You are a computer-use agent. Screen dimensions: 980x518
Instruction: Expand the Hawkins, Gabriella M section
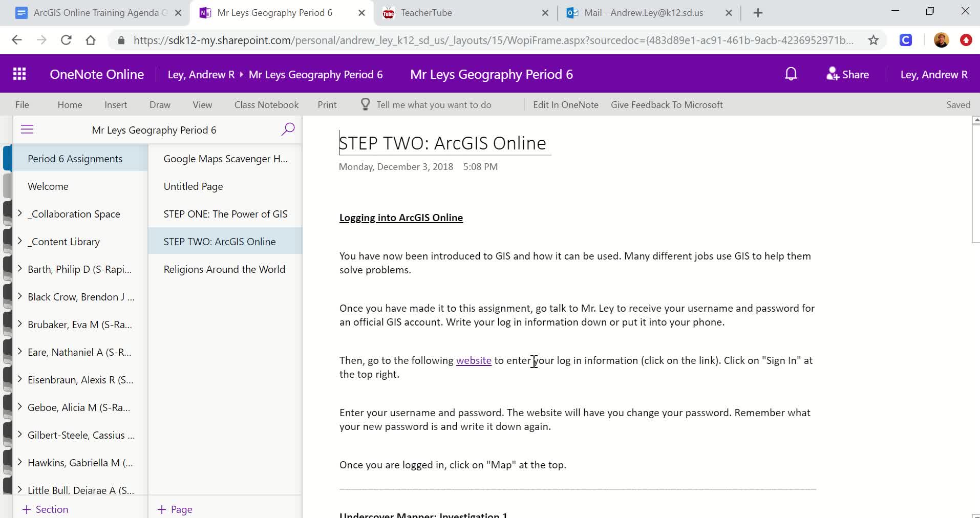19,462
